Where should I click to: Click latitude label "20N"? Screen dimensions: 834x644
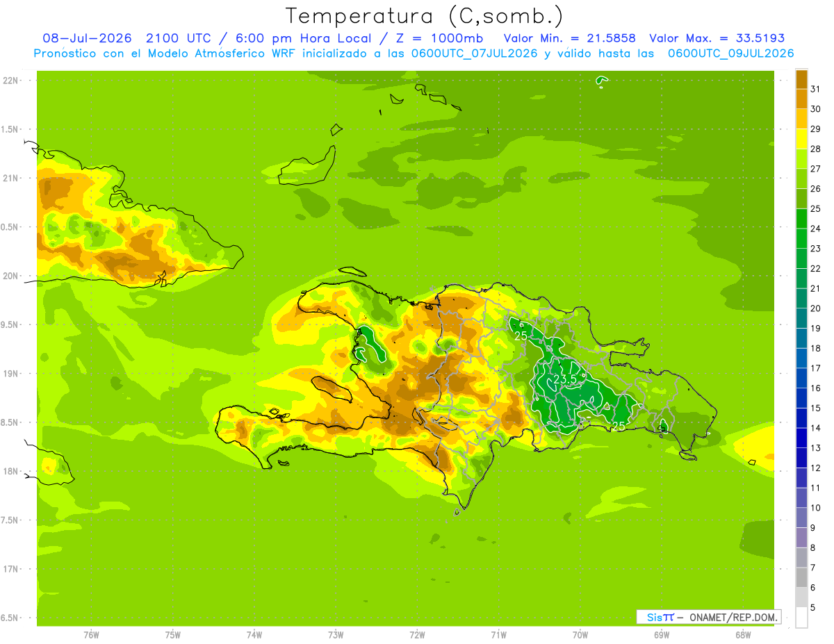10,276
